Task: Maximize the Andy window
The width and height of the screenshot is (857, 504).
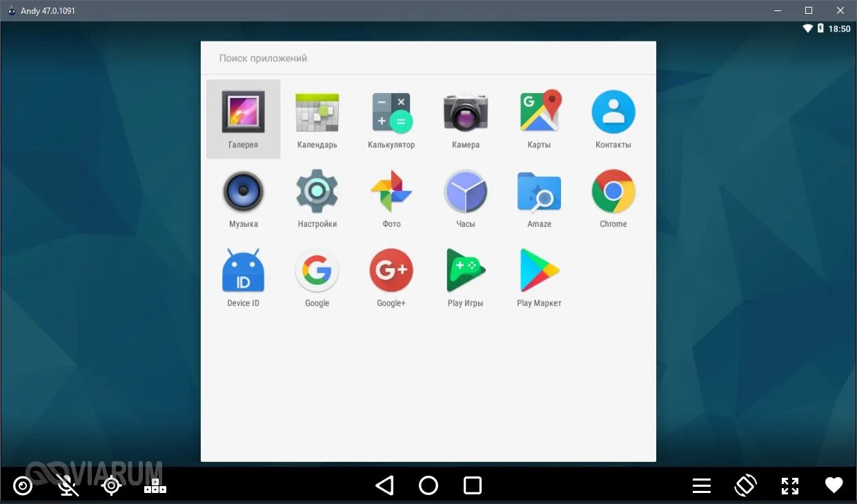Action: [809, 10]
